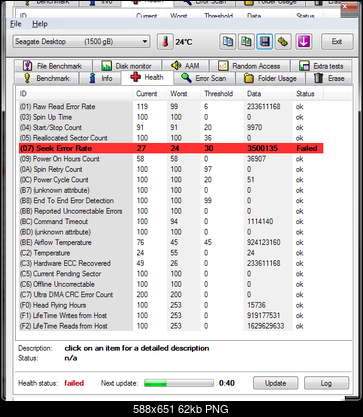Click the purple down arrow icon
363x417 pixels.
point(304,42)
